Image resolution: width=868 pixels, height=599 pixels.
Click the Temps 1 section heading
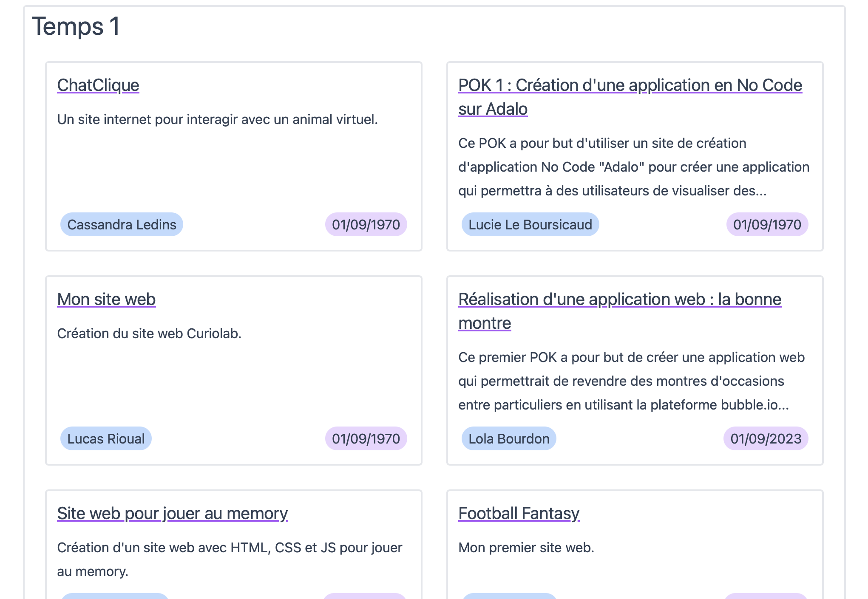(76, 26)
